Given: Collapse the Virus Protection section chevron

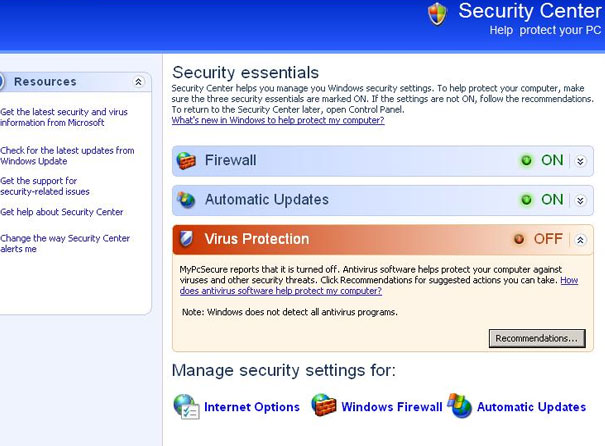Looking at the screenshot, I should tap(580, 240).
